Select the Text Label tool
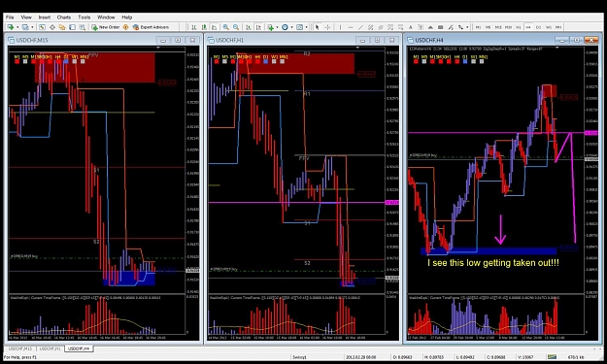The height and width of the screenshot is (364, 607). tap(421, 27)
